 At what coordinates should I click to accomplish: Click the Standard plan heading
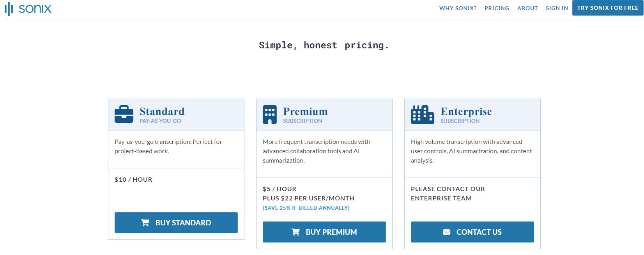tap(162, 112)
